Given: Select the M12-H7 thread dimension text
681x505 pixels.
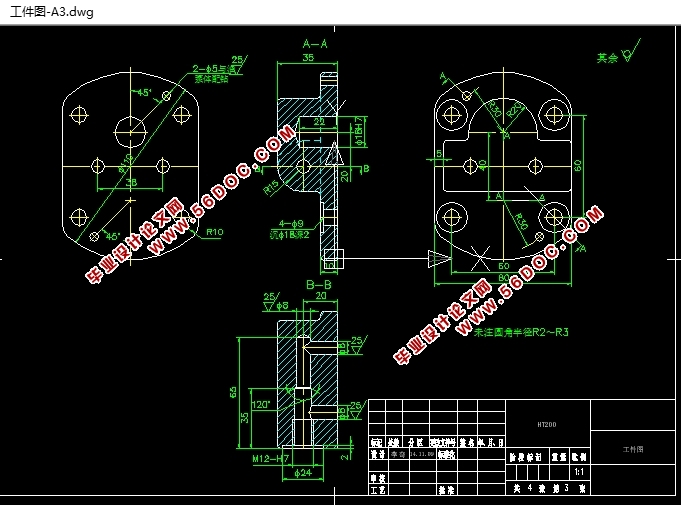Looking at the screenshot, I should click(x=268, y=458).
